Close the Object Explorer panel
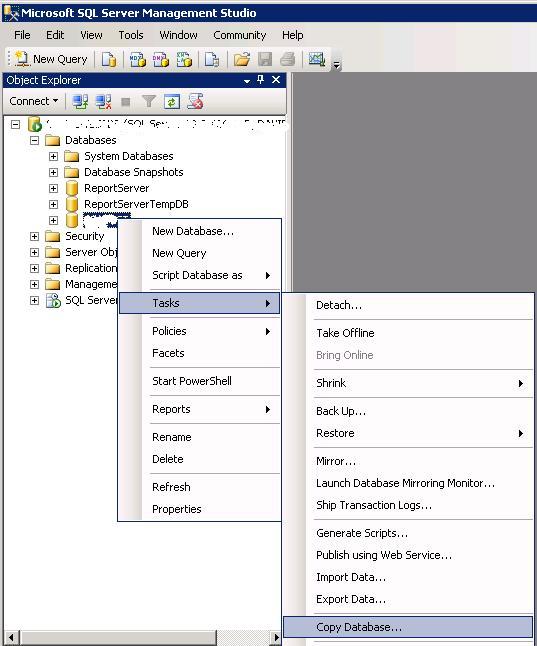The image size is (537, 646). (x=276, y=80)
